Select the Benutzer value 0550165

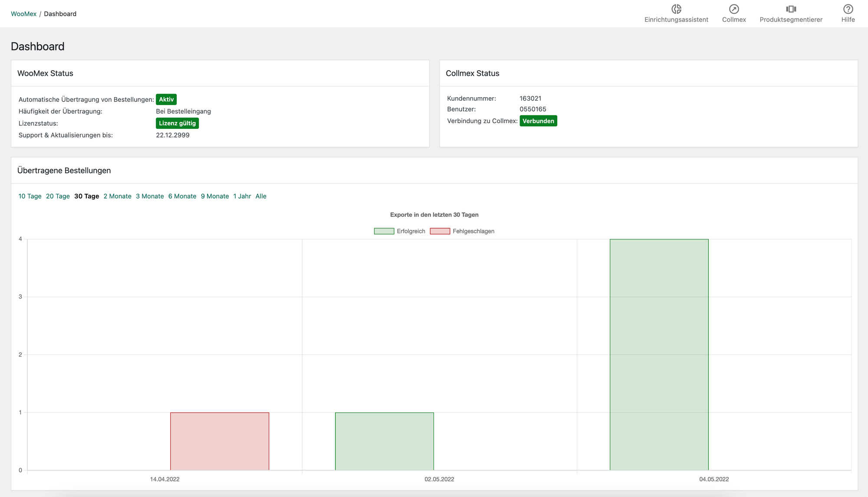(x=533, y=109)
